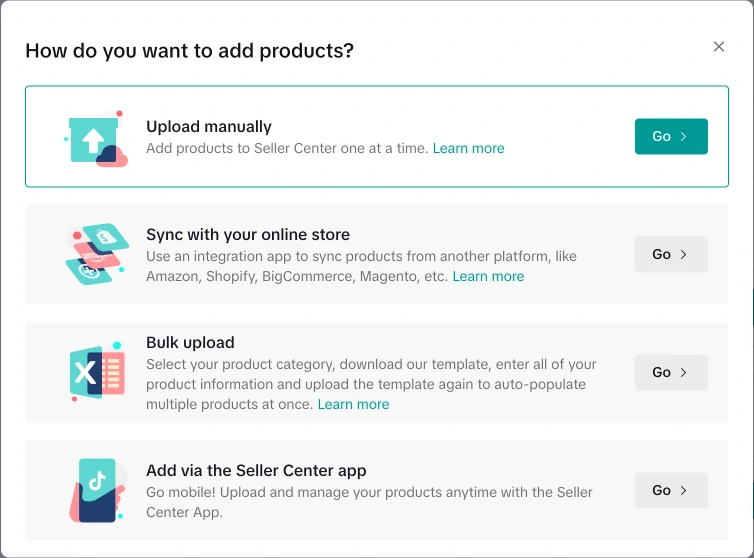Click the Upload manually box icon
Viewport: 754px width, 558px height.
[x=96, y=138]
